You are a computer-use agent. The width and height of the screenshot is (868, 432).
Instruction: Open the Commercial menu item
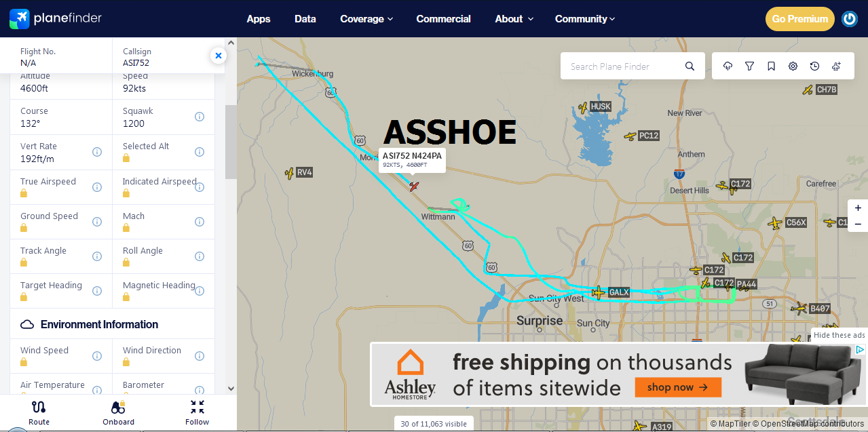pyautogui.click(x=443, y=19)
